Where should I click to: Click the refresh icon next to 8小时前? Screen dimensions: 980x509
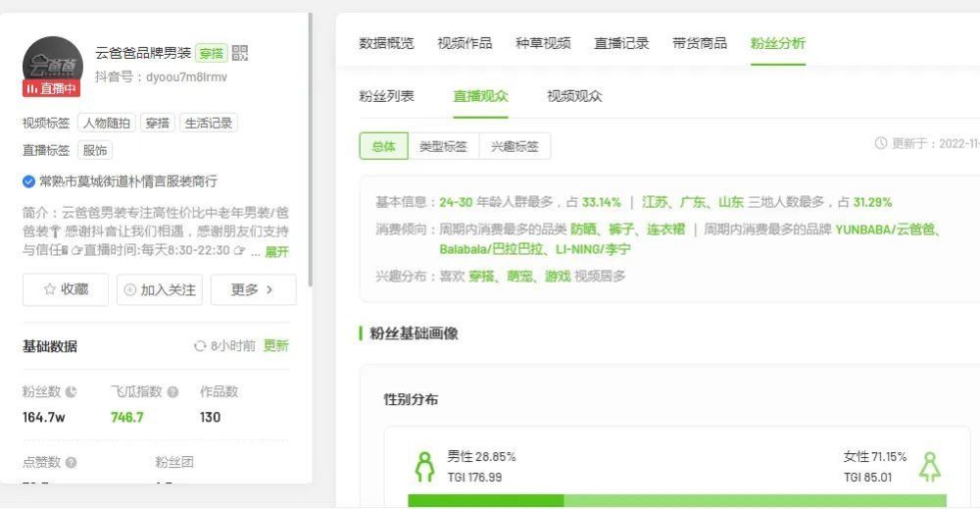(x=200, y=346)
